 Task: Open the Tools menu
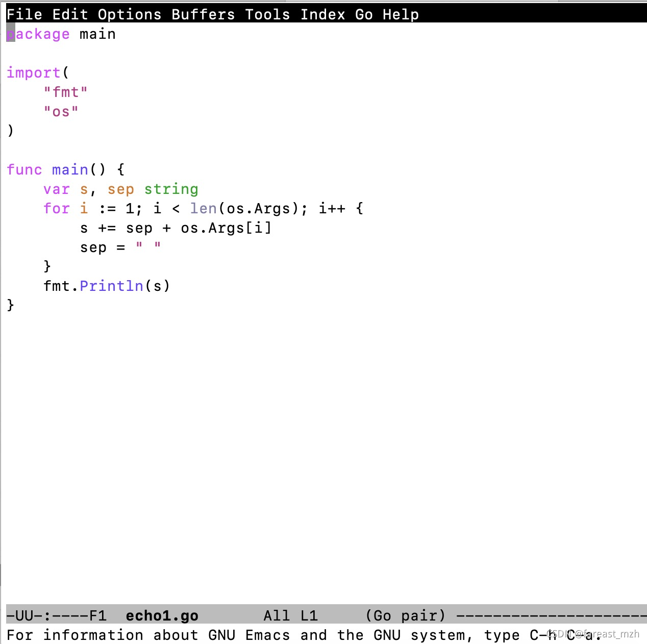pos(267,14)
